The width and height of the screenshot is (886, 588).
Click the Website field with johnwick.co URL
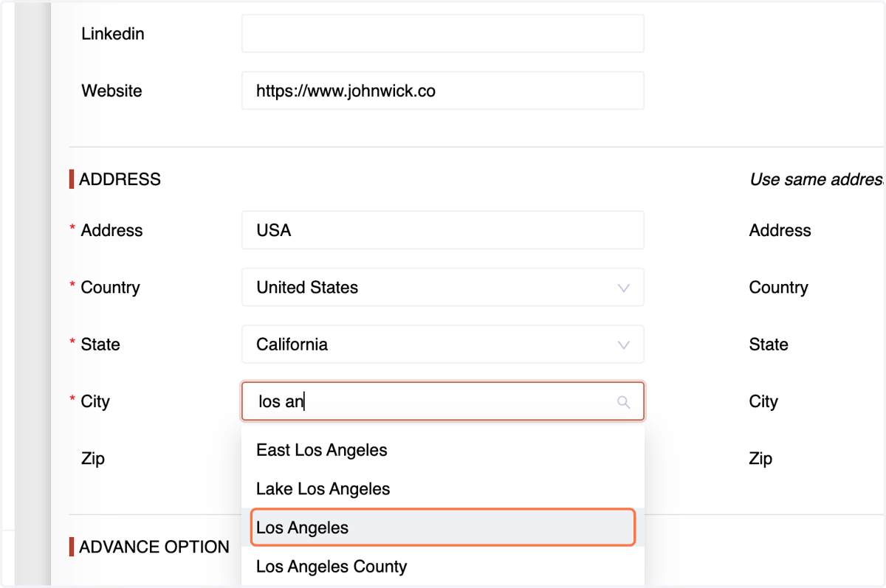442,91
